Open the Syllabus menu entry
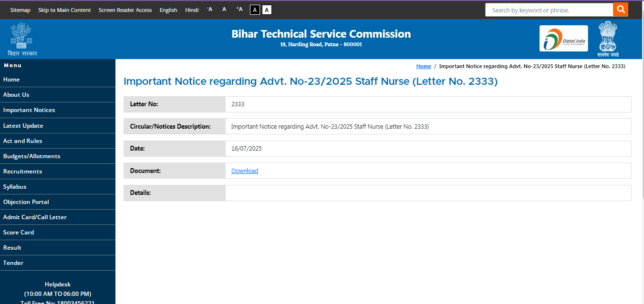Screen dimensions: 644x304 15,187
